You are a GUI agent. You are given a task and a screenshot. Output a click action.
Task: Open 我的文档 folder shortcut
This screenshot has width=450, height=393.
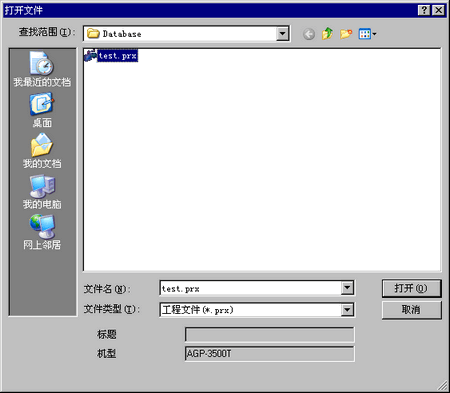tap(42, 151)
